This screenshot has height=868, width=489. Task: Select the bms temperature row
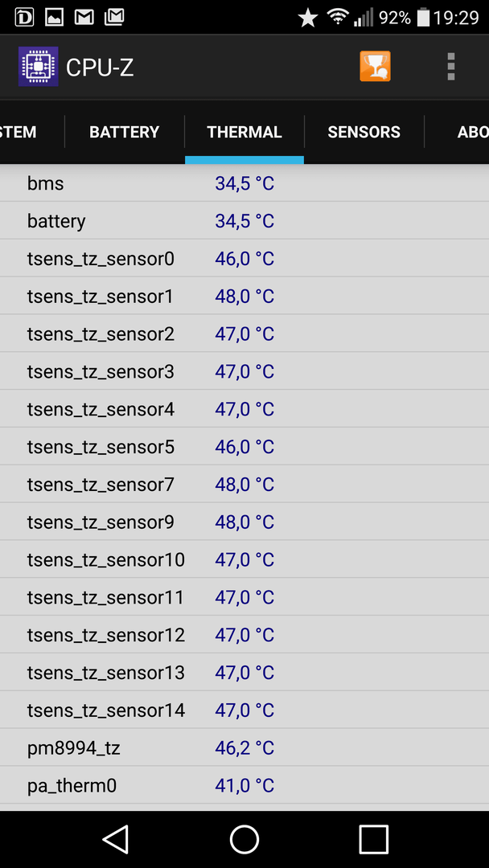tap(244, 183)
